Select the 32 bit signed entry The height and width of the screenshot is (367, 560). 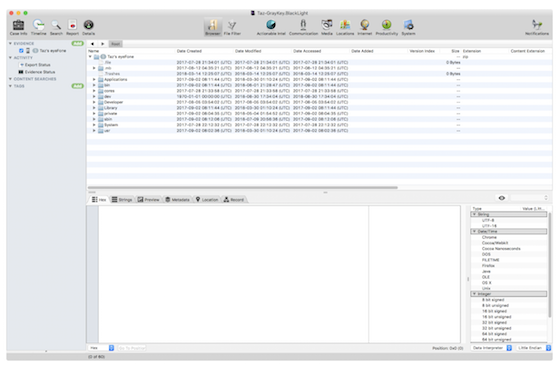click(494, 322)
